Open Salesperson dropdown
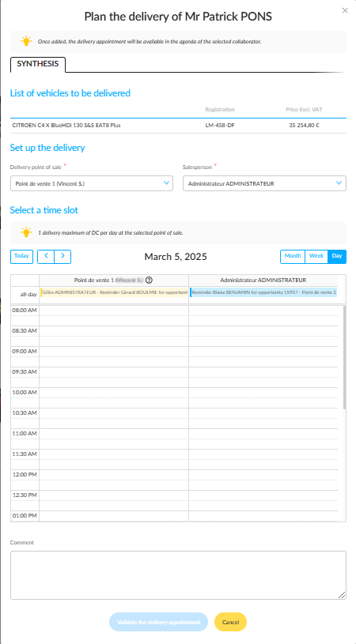Viewport: 356px width, 644px height. pos(264,183)
